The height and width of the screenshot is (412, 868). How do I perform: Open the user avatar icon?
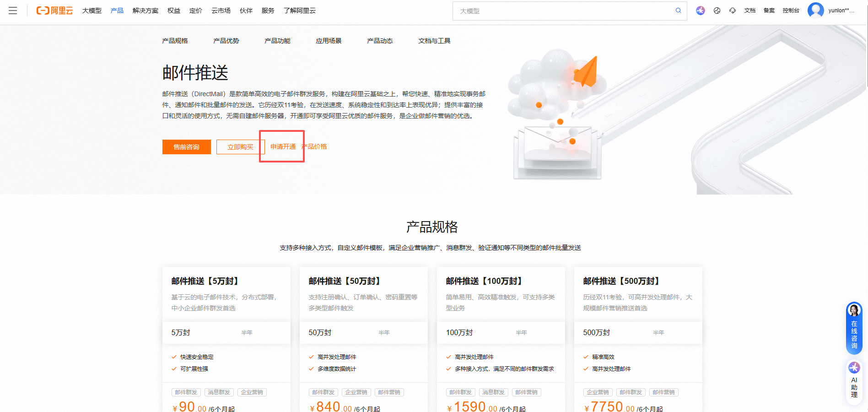point(816,10)
